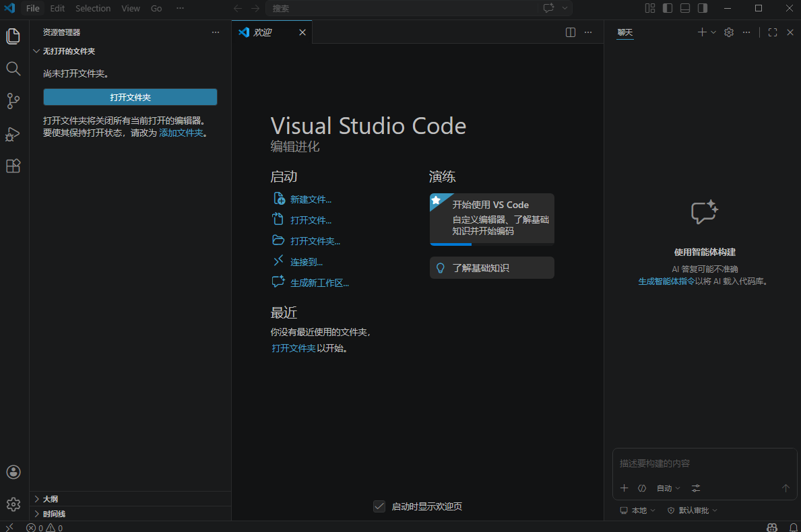
Task: Go forward with the navigation arrow
Action: [255, 8]
